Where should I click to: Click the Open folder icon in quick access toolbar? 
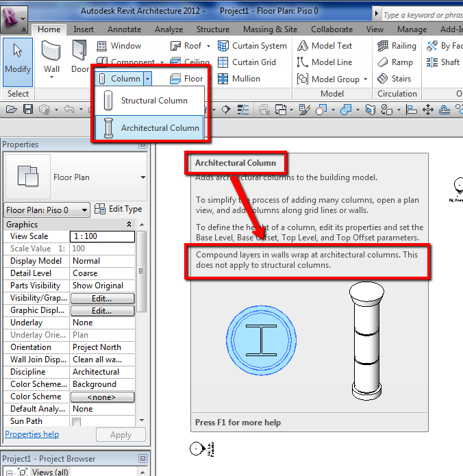(x=11, y=110)
